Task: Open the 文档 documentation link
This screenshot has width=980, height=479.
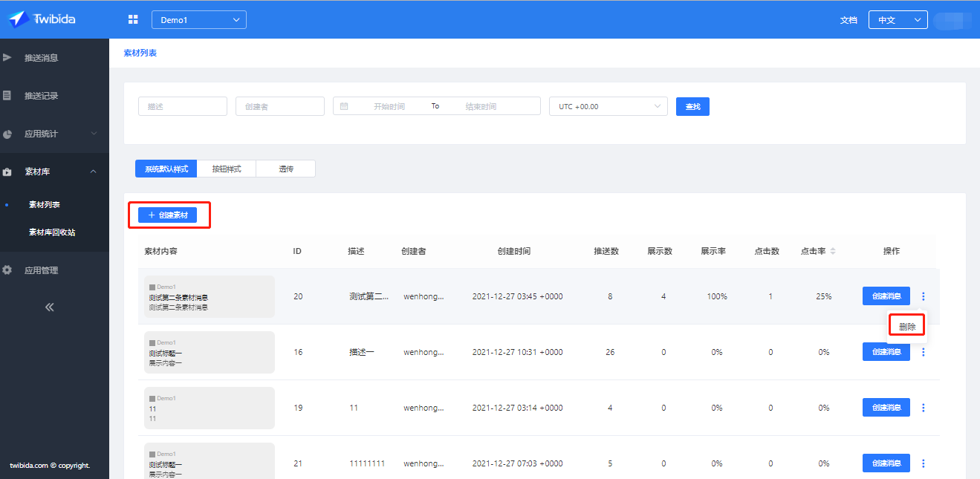Action: (848, 20)
